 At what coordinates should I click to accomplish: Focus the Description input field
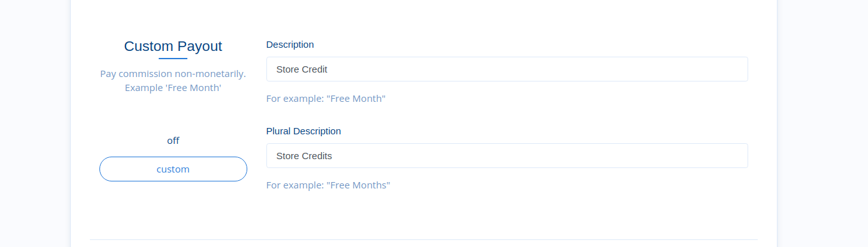pos(507,69)
